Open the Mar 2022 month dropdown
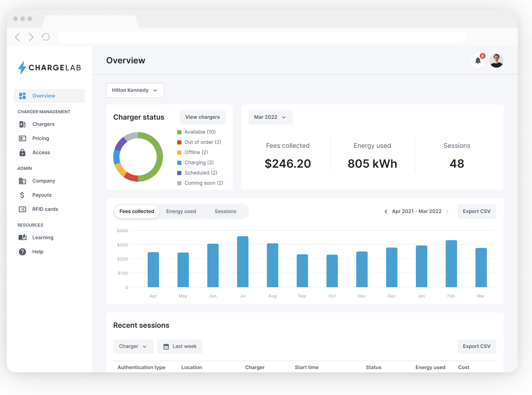The width and height of the screenshot is (532, 395). (x=270, y=117)
